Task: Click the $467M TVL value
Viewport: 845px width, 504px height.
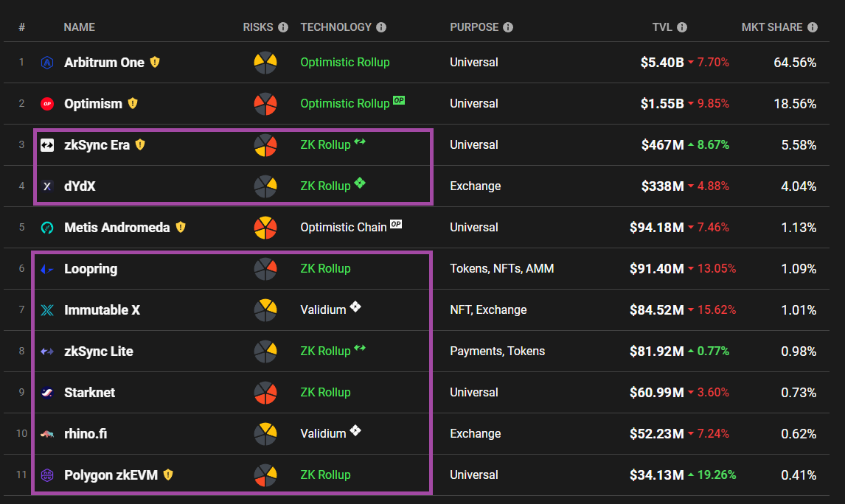Action: click(x=662, y=145)
